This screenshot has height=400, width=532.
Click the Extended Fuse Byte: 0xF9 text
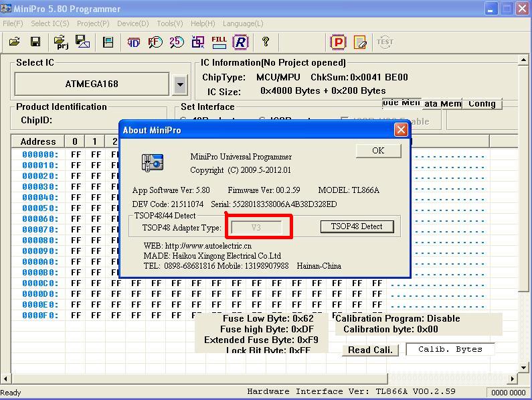(261, 340)
